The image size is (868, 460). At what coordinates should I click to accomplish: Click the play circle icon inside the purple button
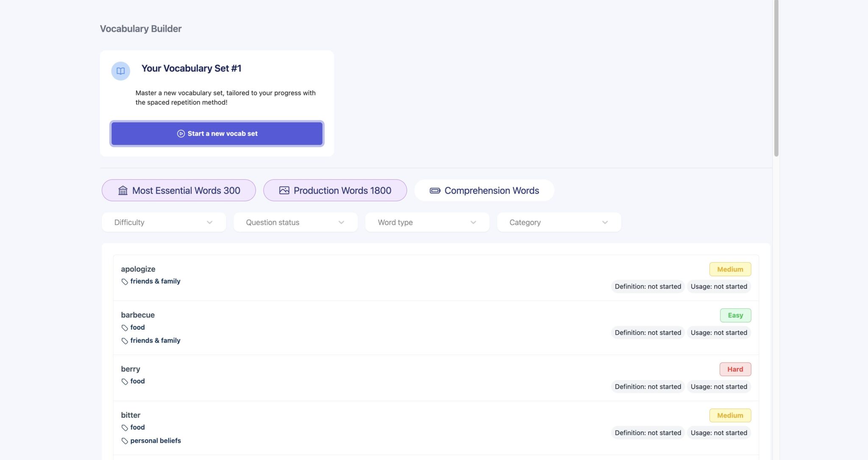(181, 133)
